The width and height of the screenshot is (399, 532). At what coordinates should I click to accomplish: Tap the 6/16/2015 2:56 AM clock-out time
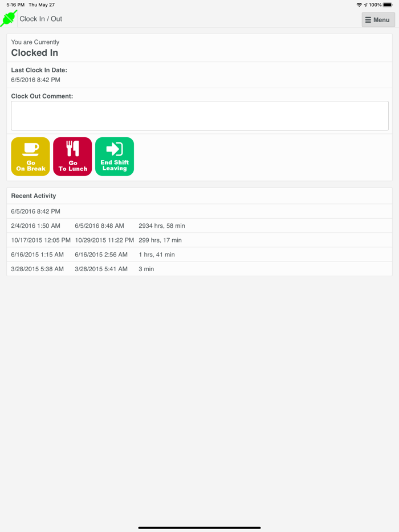click(x=101, y=255)
